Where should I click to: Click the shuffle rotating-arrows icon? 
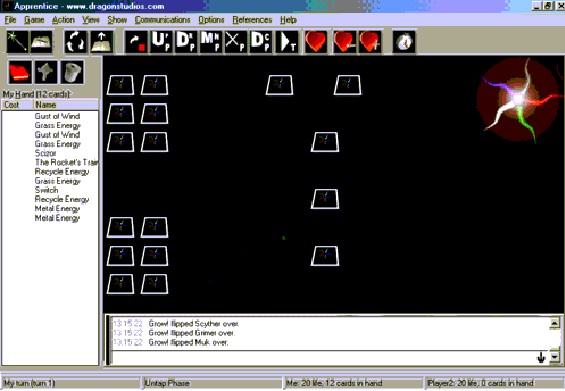75,42
